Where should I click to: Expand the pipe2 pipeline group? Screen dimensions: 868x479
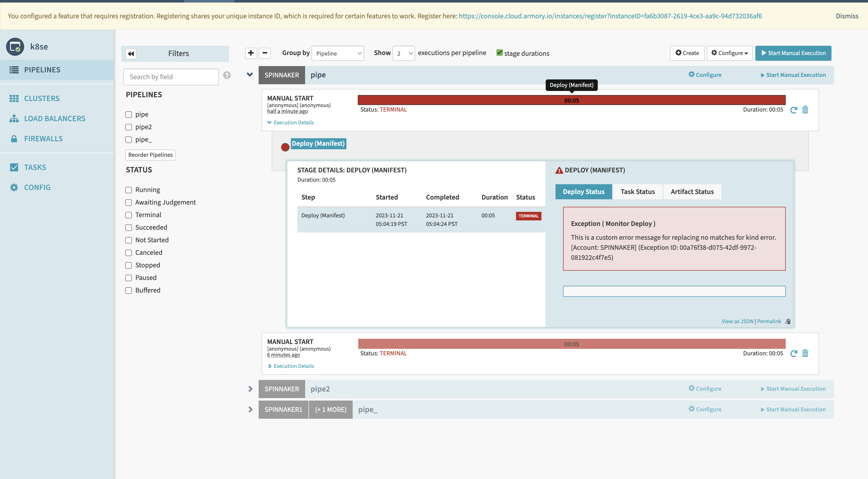click(x=250, y=389)
